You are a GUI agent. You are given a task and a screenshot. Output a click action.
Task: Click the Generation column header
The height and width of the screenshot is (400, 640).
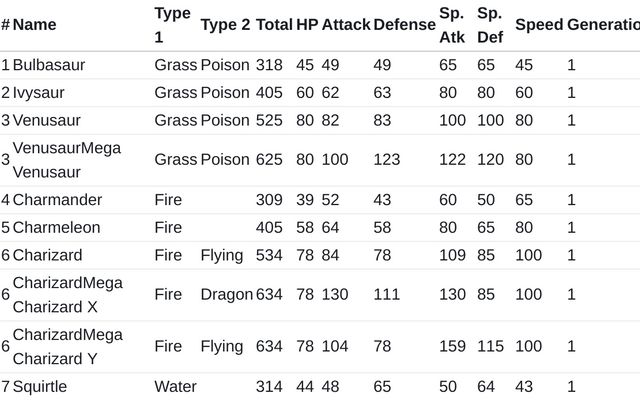[x=603, y=24]
